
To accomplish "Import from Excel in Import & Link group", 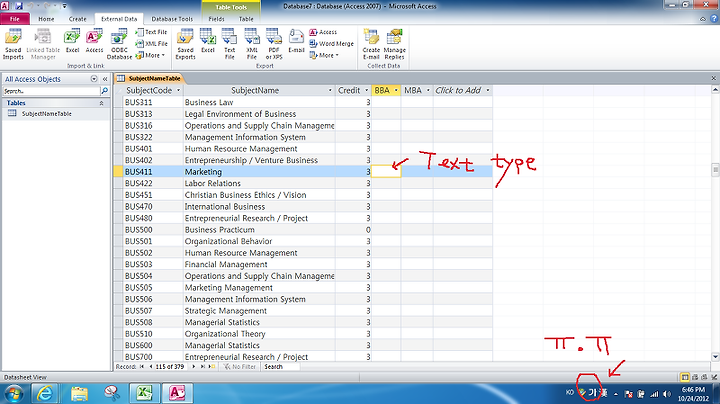I will [x=72, y=41].
